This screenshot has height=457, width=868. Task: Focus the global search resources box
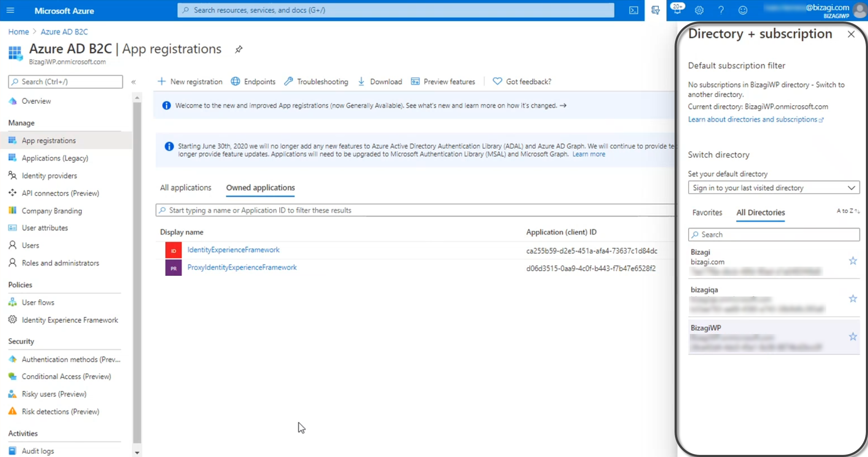click(x=396, y=10)
